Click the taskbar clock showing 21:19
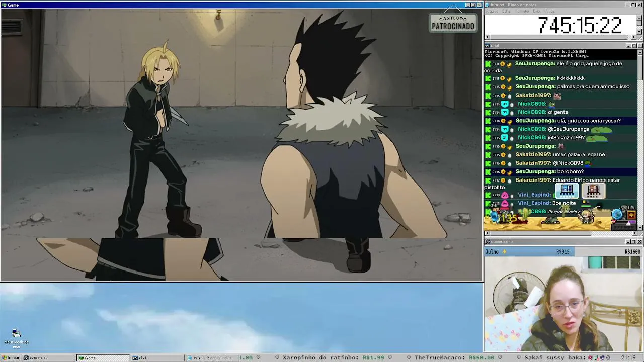The image size is (644, 362). tap(628, 358)
